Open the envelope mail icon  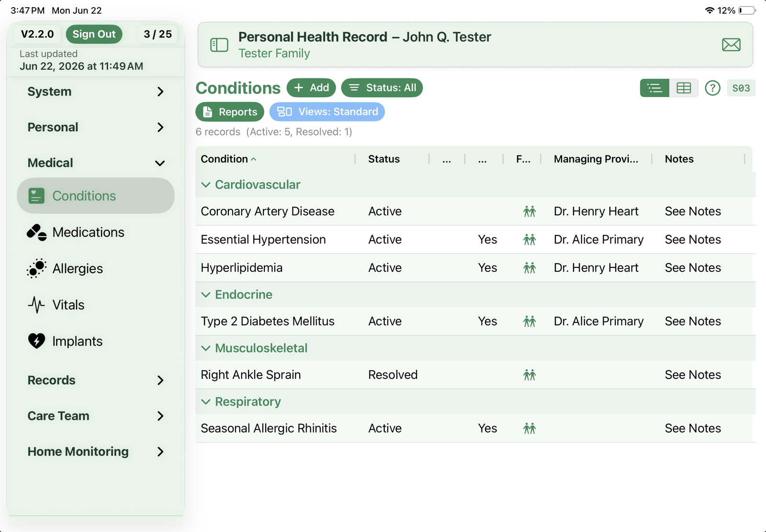(731, 45)
